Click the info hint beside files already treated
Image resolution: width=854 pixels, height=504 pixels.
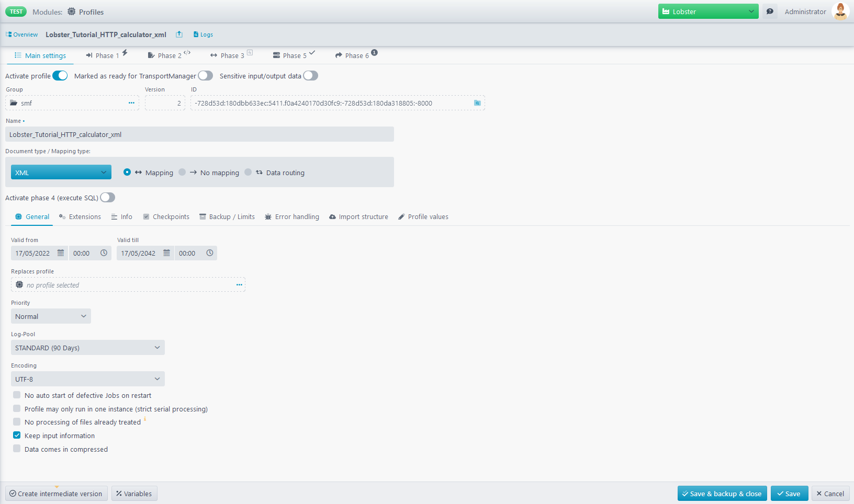pyautogui.click(x=145, y=418)
